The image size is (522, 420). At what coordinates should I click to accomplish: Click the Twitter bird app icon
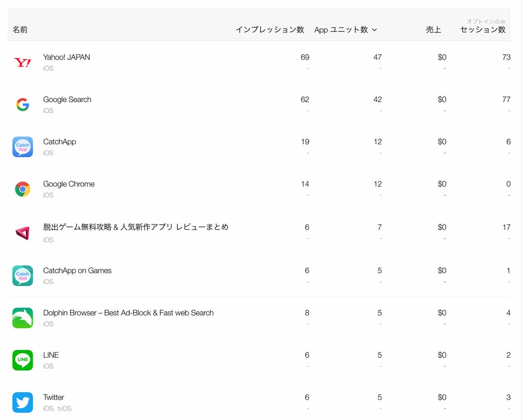pos(23,402)
